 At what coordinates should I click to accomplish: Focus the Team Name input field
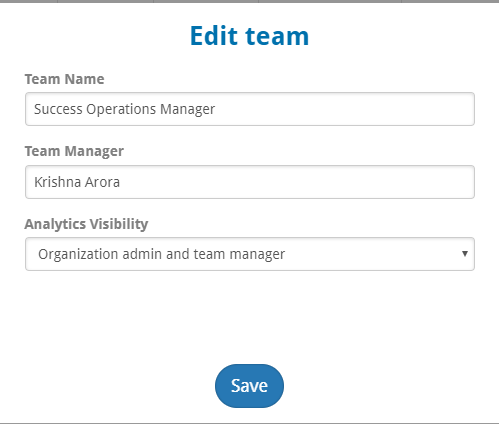tap(250, 109)
